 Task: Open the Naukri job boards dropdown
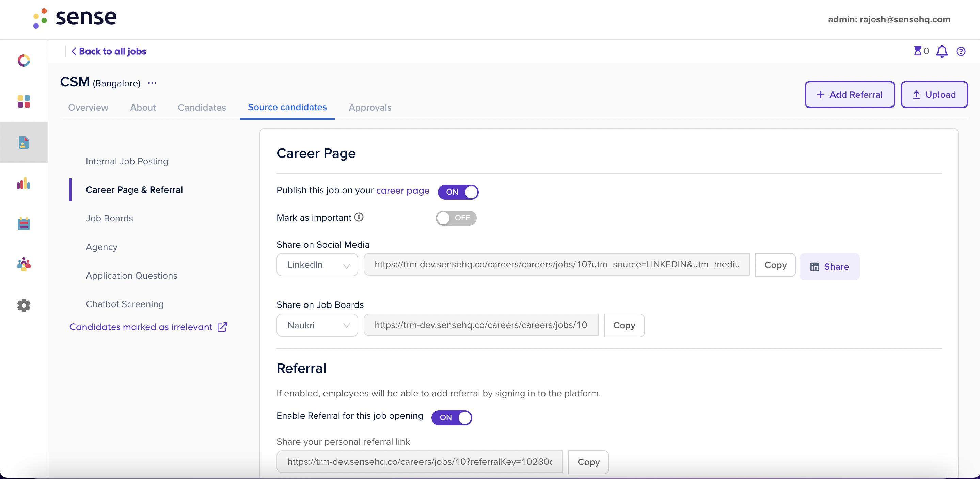point(317,325)
